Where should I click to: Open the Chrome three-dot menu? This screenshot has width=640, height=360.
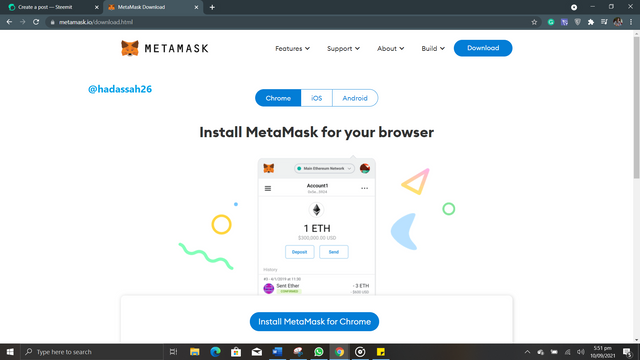click(x=631, y=22)
